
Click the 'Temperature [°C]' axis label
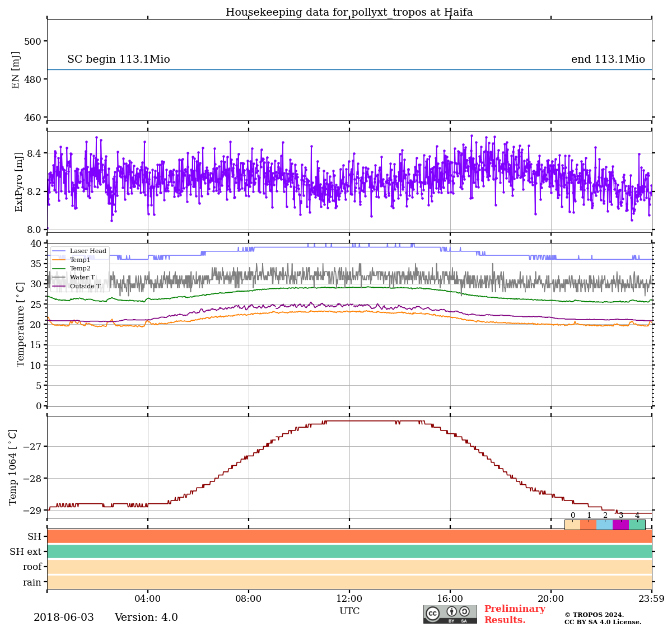(x=21, y=324)
